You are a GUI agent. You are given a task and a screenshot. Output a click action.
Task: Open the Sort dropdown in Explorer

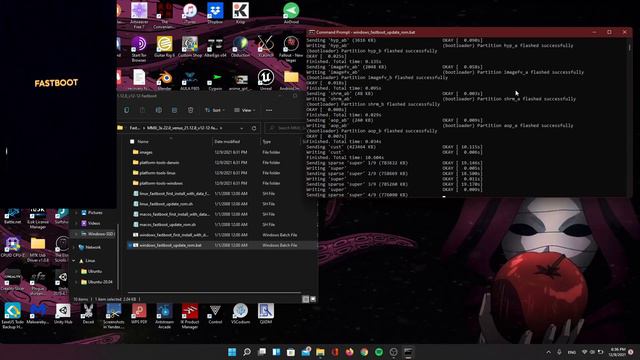pos(215,110)
